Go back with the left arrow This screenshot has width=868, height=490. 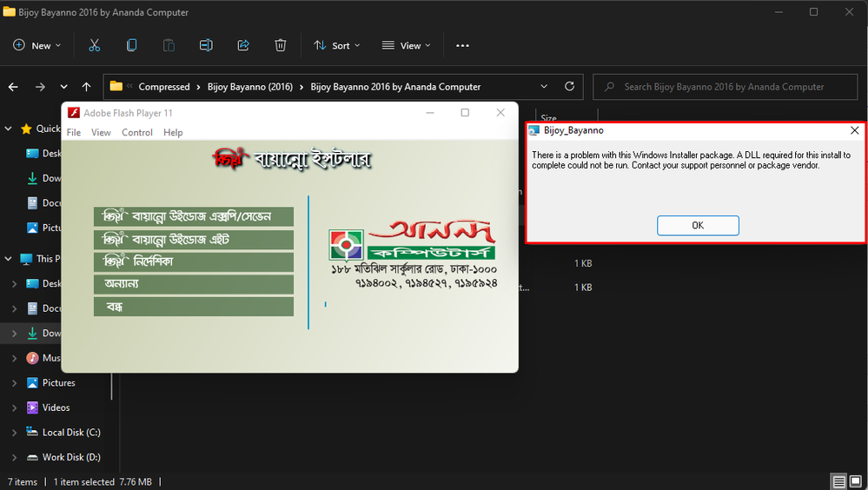(x=13, y=87)
